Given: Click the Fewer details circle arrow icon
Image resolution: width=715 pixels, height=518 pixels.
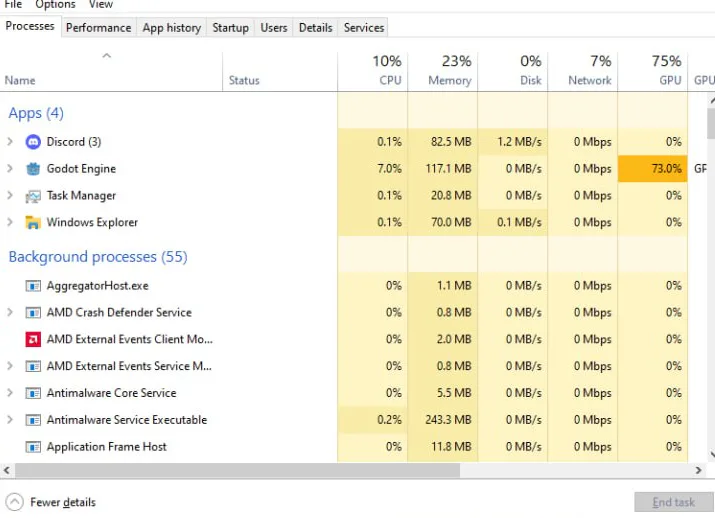Looking at the screenshot, I should click(x=15, y=502).
